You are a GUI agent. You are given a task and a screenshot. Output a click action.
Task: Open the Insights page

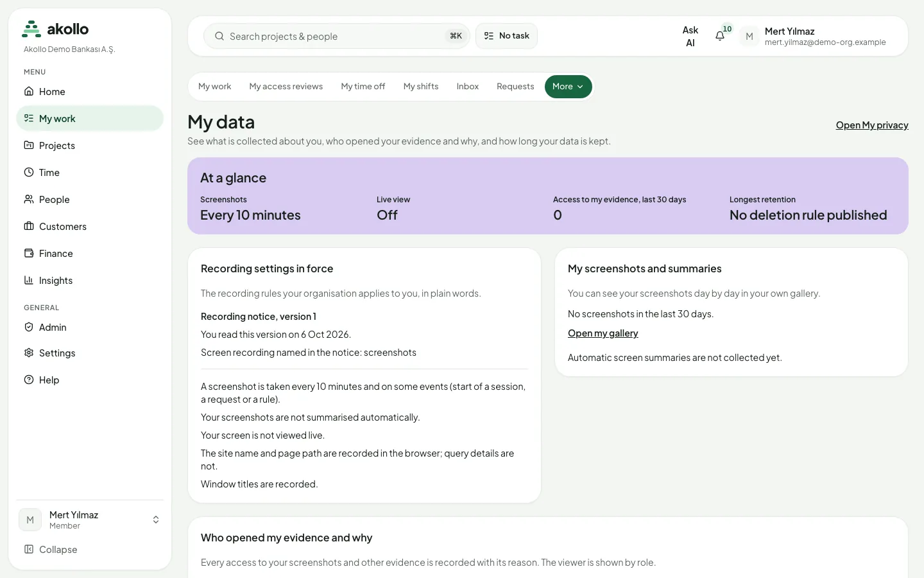90,281
